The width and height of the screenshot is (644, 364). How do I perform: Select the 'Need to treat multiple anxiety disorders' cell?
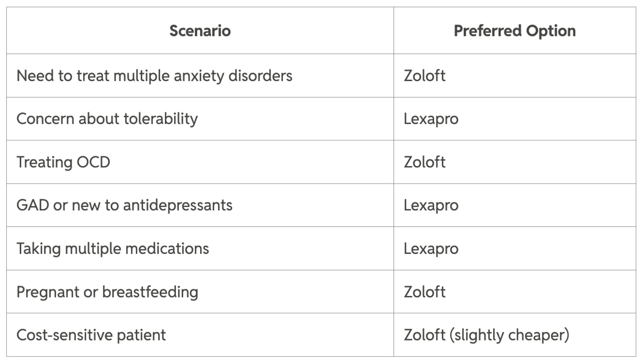pos(154,75)
